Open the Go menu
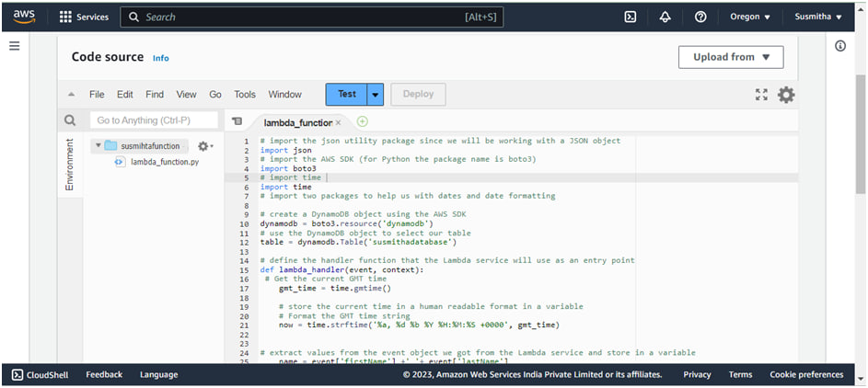The width and height of the screenshot is (868, 388). tap(215, 95)
